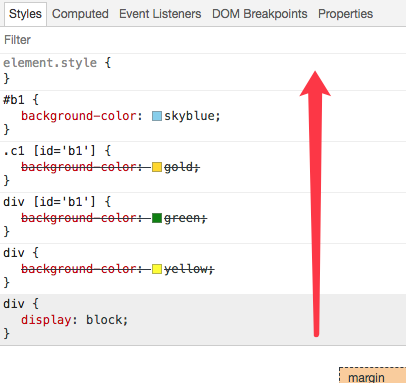Click background-color property with the yellow value
The image size is (406, 383).
click(79, 269)
